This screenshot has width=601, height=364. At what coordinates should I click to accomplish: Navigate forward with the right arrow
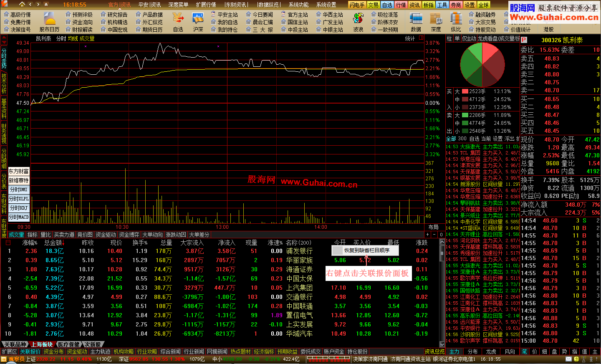(38, 5)
